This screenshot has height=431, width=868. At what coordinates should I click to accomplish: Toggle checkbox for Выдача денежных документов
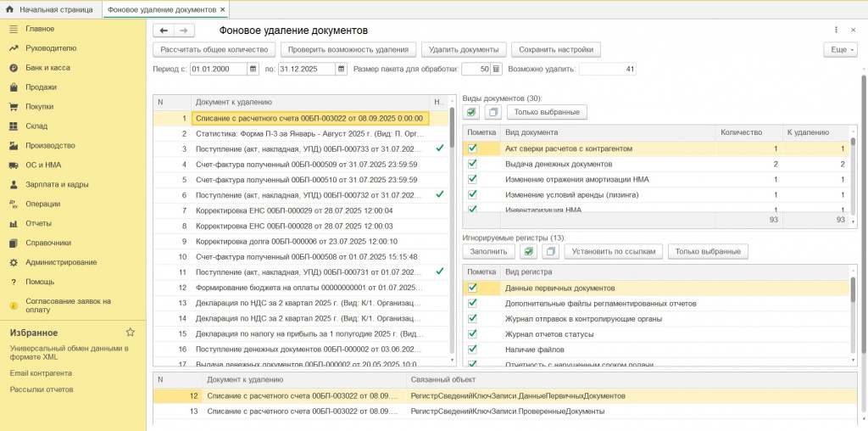click(x=472, y=164)
